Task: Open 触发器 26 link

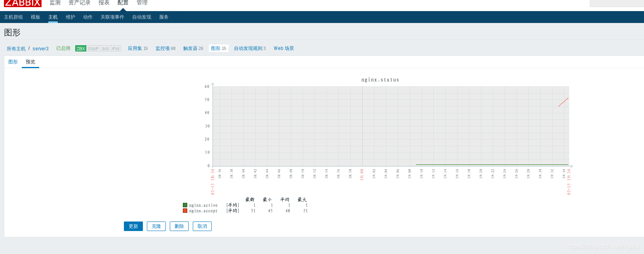Action: [x=193, y=48]
